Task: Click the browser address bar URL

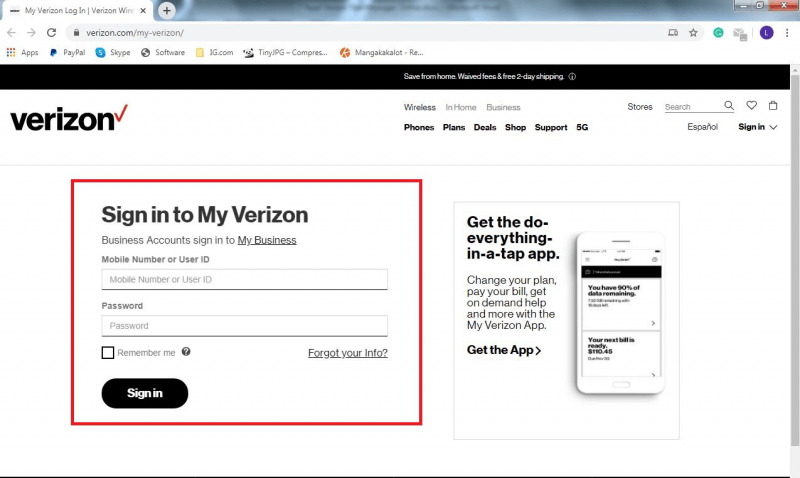Action: [135, 33]
